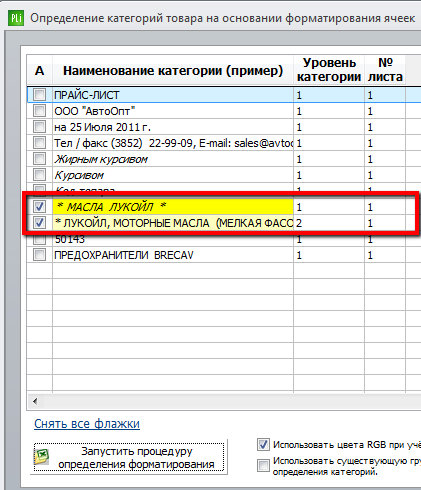
Task: Uncheck the МАСЛА ЛУКОЙЛ category checkbox
Action: click(39, 207)
